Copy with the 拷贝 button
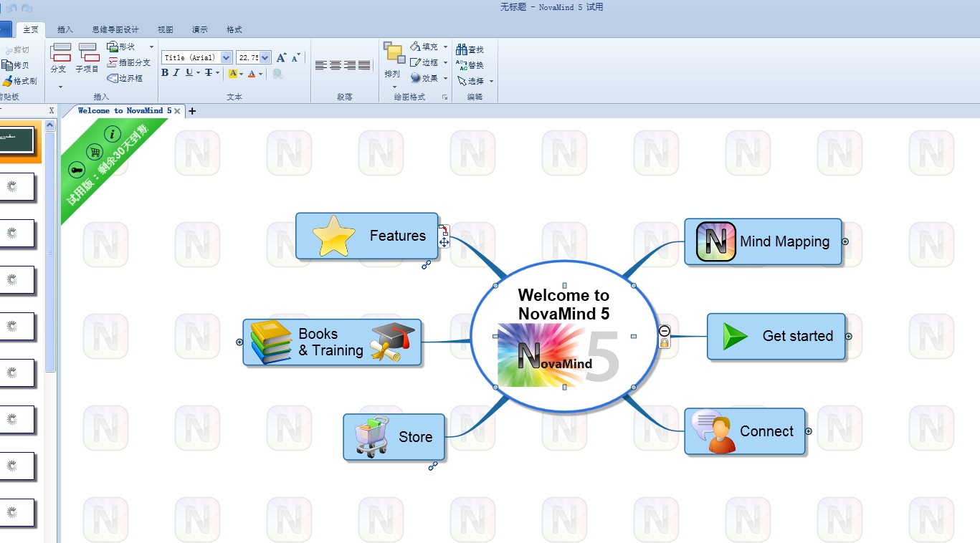 (x=16, y=65)
